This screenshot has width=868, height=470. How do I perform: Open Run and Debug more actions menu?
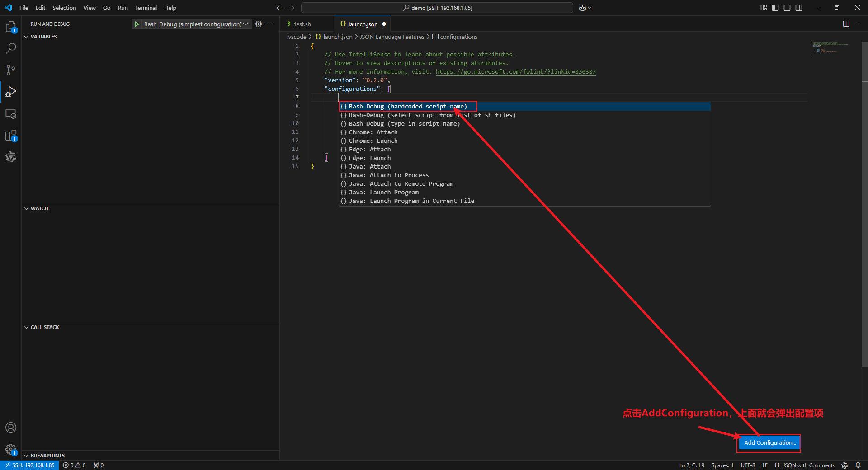(269, 24)
